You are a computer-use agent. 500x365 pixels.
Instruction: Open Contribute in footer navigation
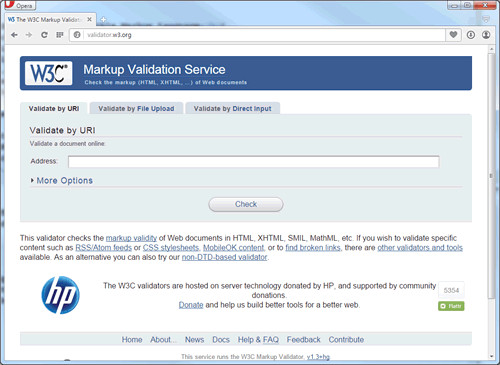pyautogui.click(x=346, y=340)
